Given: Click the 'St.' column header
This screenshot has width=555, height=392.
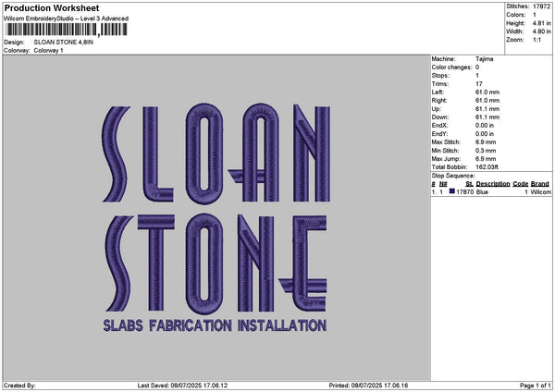Looking at the screenshot, I should pos(469,184).
